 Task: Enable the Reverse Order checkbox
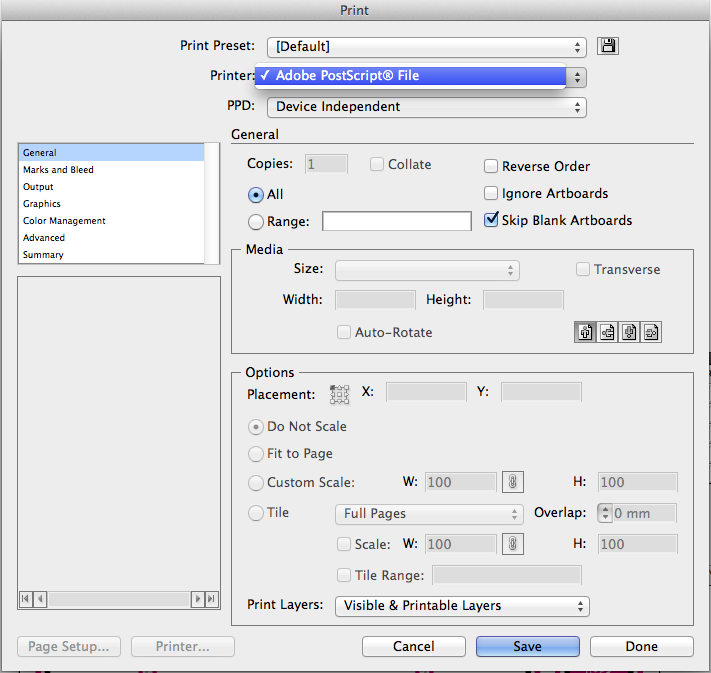[492, 167]
